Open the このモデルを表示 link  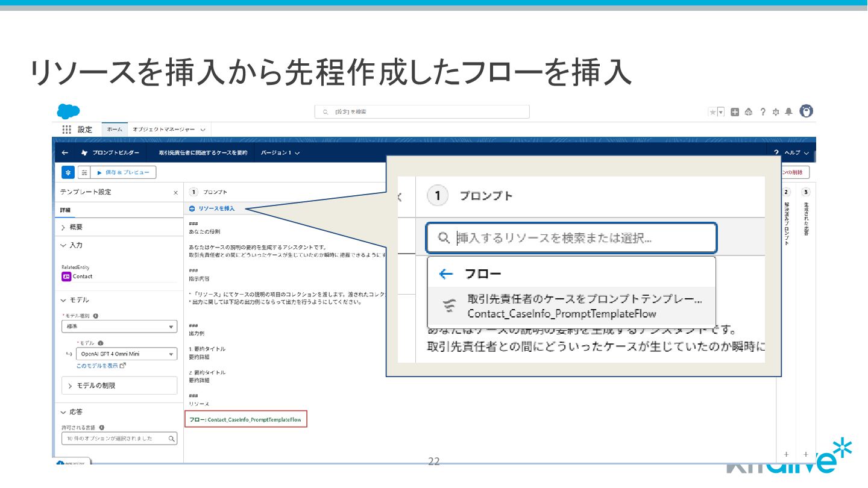click(x=101, y=366)
